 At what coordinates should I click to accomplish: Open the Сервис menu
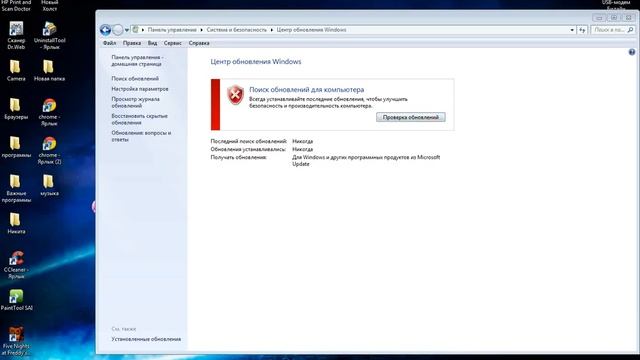click(173, 43)
